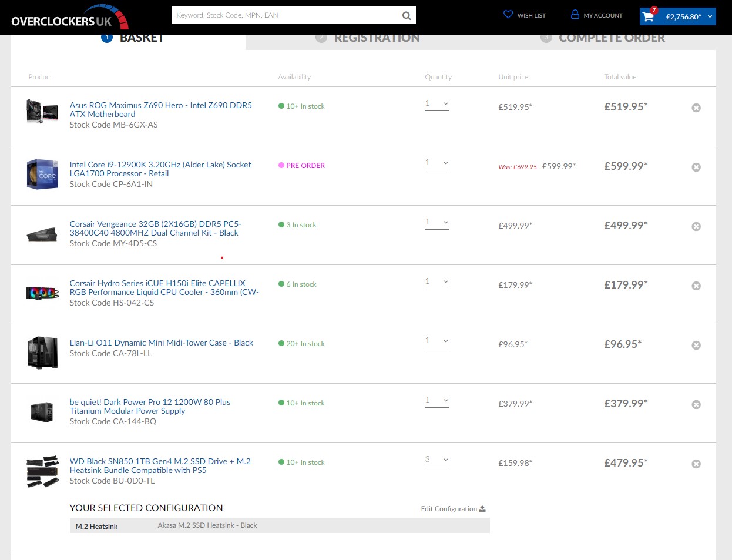
Task: Click the £96.95 unit price
Action: click(513, 344)
